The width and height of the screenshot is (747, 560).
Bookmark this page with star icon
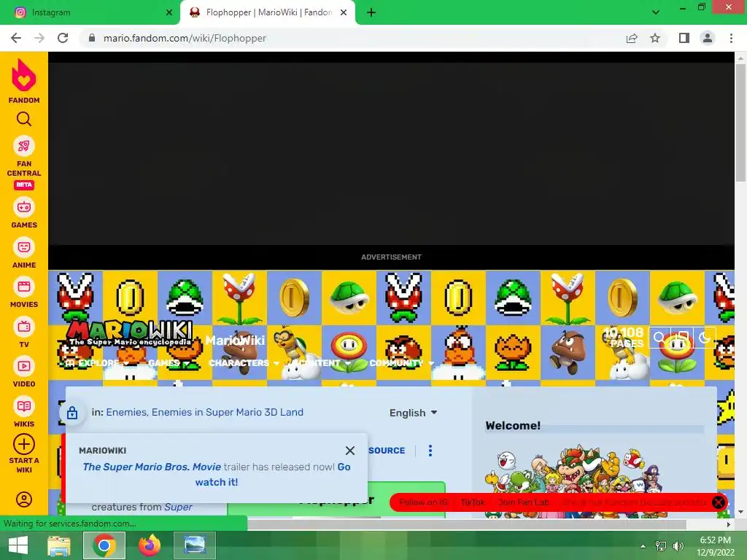pos(655,38)
